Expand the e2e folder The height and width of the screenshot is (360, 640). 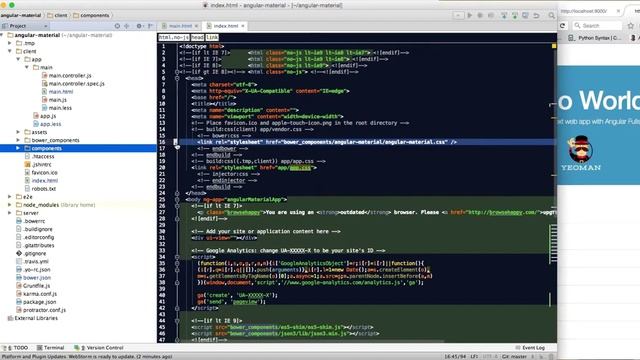point(10,197)
